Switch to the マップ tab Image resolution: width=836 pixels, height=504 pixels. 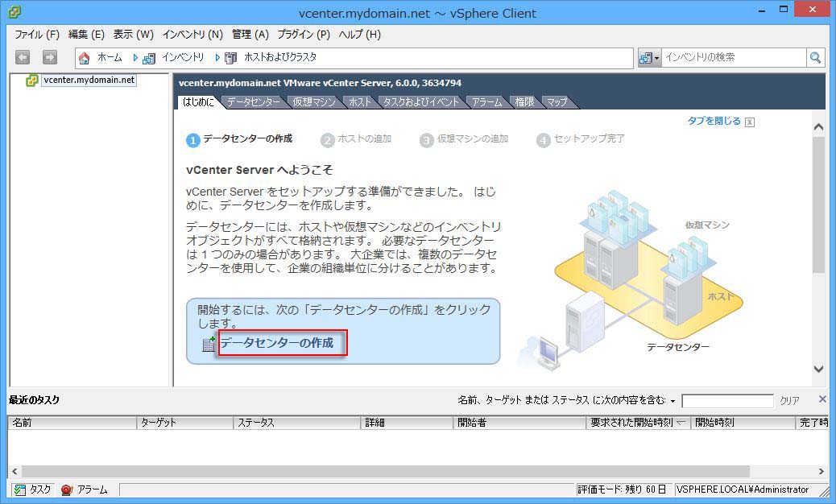(557, 101)
